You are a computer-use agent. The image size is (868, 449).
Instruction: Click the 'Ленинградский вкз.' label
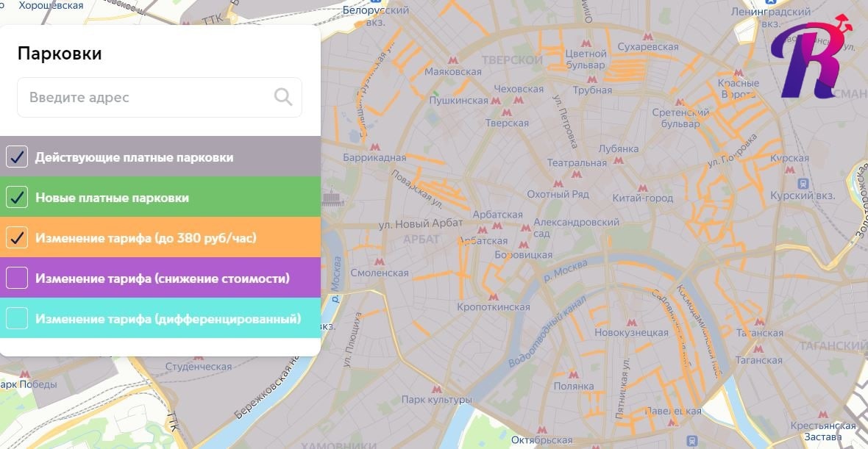click(x=770, y=17)
